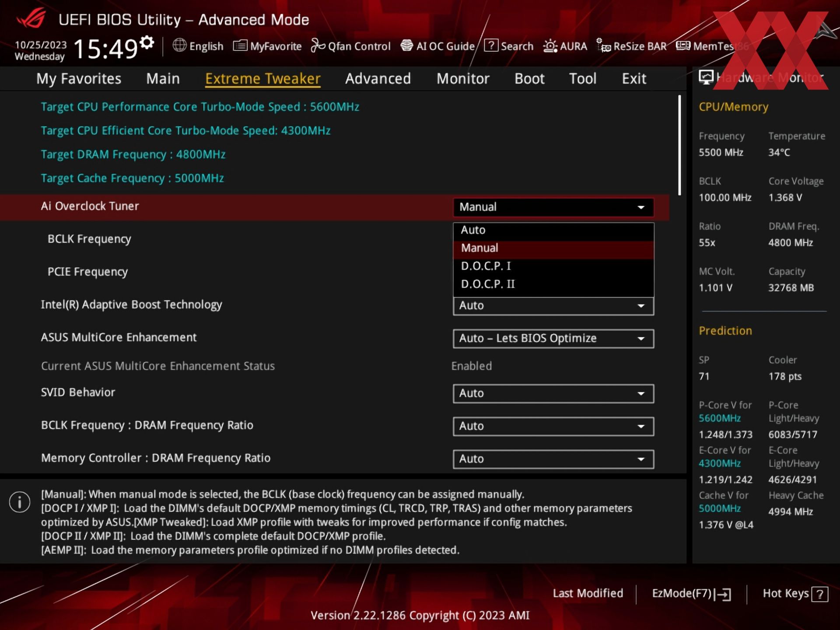This screenshot has width=840, height=630.
Task: Click the Hardware Monitor screen icon
Action: point(706,77)
